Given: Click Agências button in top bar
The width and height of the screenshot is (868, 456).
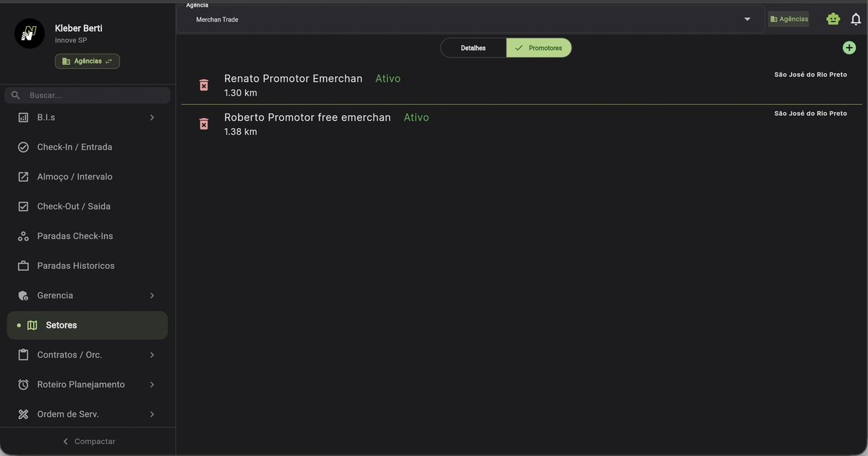Looking at the screenshot, I should 788,20.
